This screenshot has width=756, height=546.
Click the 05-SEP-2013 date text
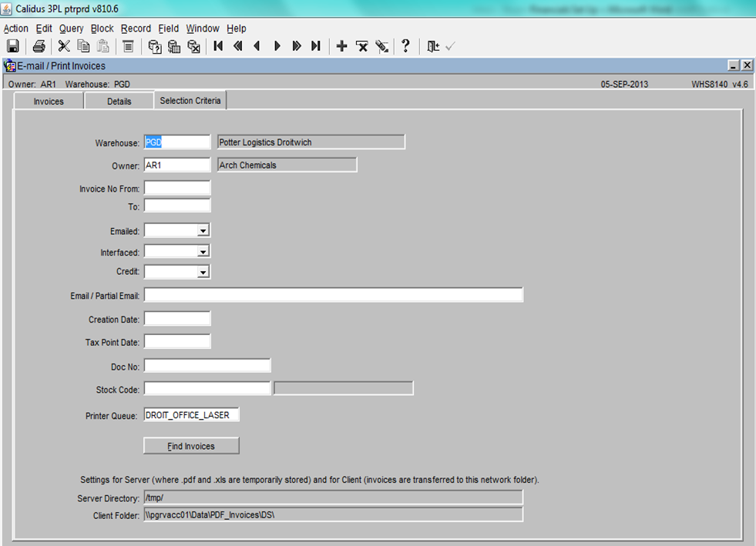coord(624,85)
